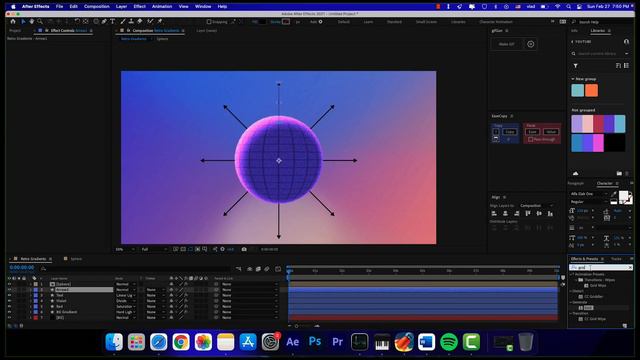
Task: Open blend mode dropdown for Teal layer
Action: pos(125,295)
